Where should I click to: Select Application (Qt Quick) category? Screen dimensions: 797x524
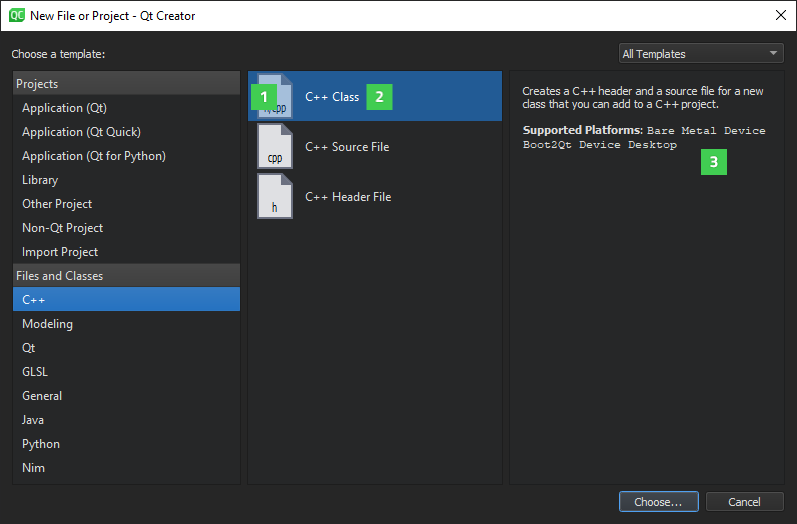(81, 132)
